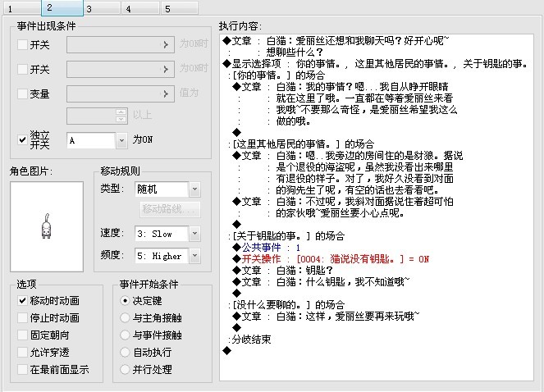
Task: Select the 文章 line 这样，爱丽丝要再来玩哦
Action: tap(326, 316)
